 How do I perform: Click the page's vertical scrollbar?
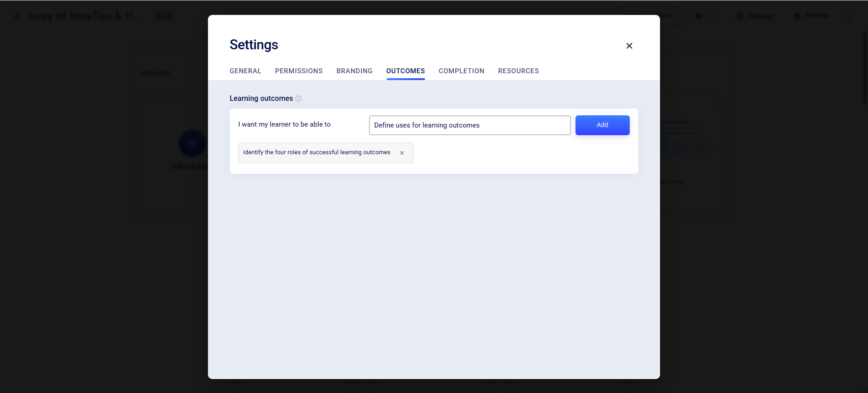coord(864,68)
